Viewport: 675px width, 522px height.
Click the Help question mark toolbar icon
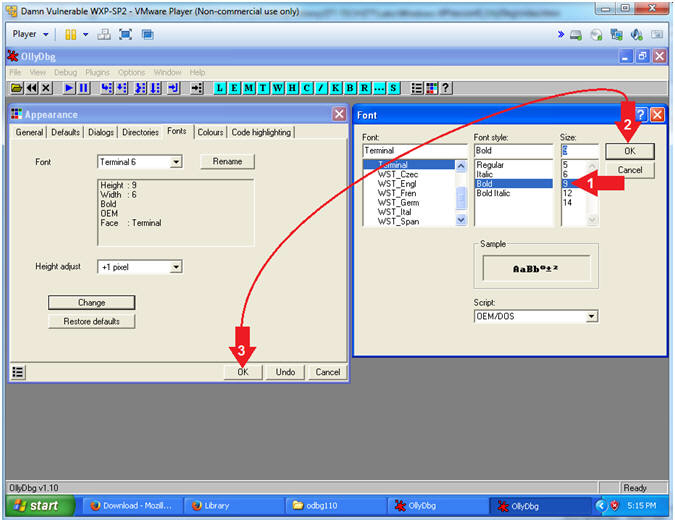pyautogui.click(x=446, y=88)
